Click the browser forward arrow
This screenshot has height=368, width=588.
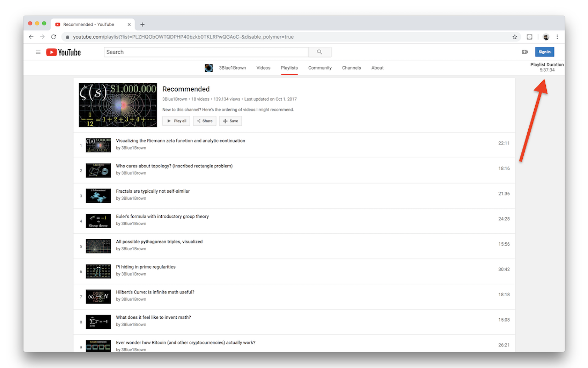(42, 37)
